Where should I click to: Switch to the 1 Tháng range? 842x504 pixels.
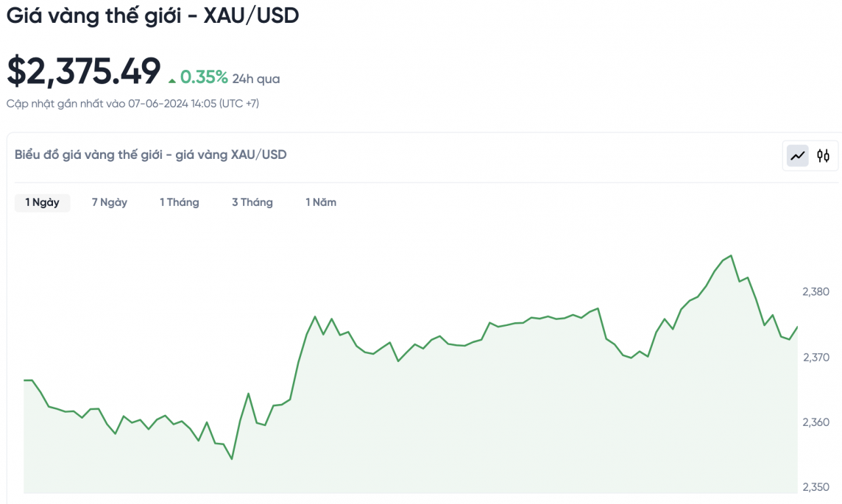[180, 202]
